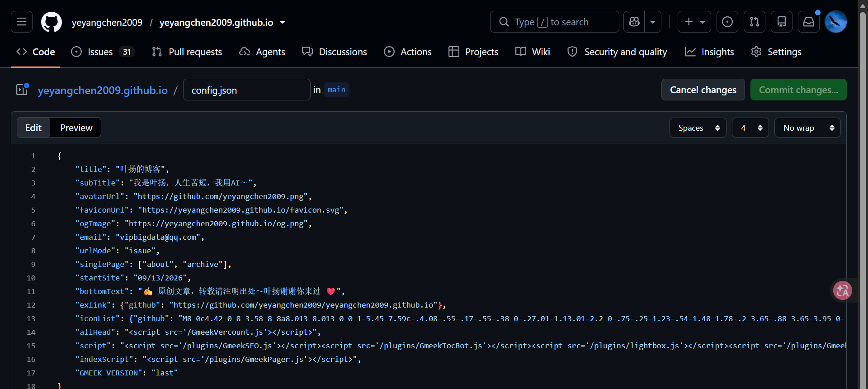Viewport: 868px width, 389px height.
Task: Open the Agents tab
Action: pyautogui.click(x=262, y=52)
